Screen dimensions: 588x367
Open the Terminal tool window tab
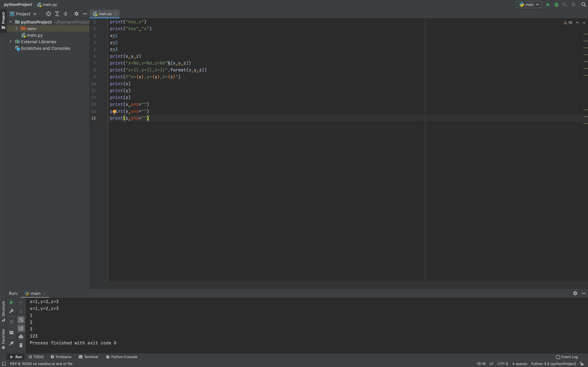coord(88,357)
